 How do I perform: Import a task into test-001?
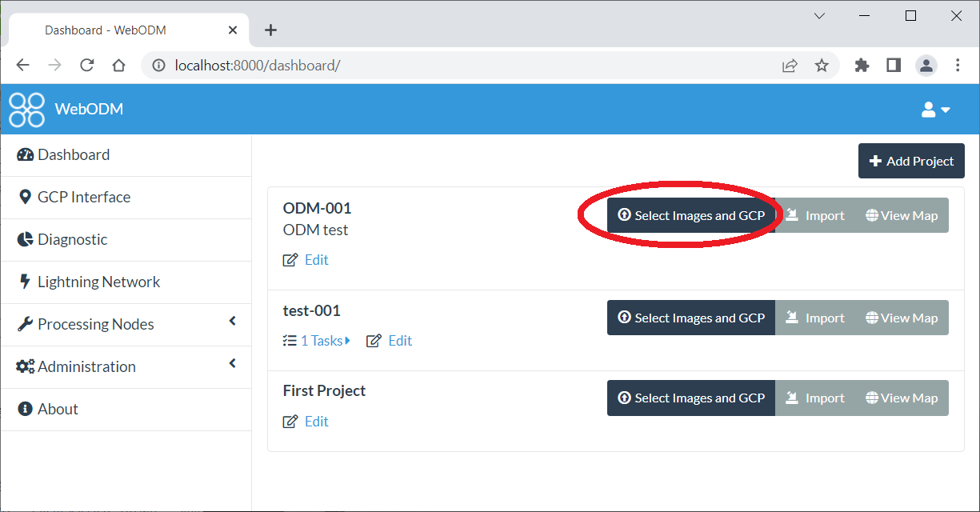pyautogui.click(x=815, y=318)
